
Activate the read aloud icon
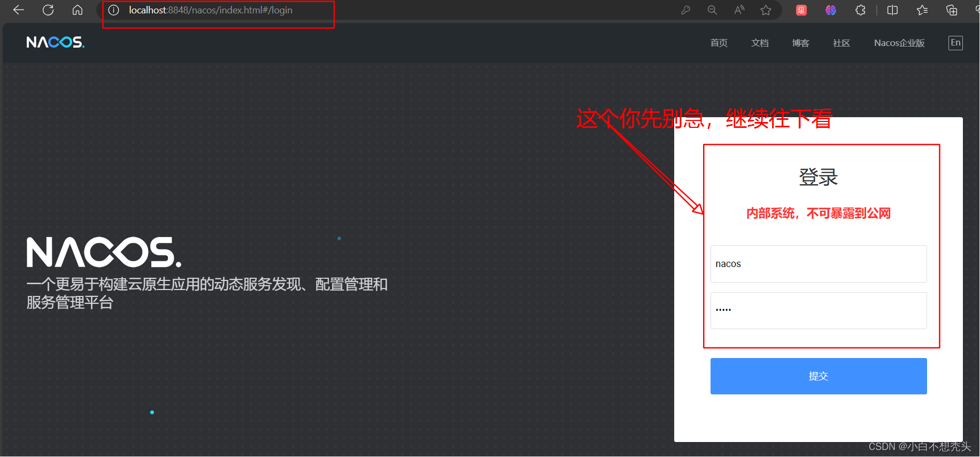click(739, 10)
